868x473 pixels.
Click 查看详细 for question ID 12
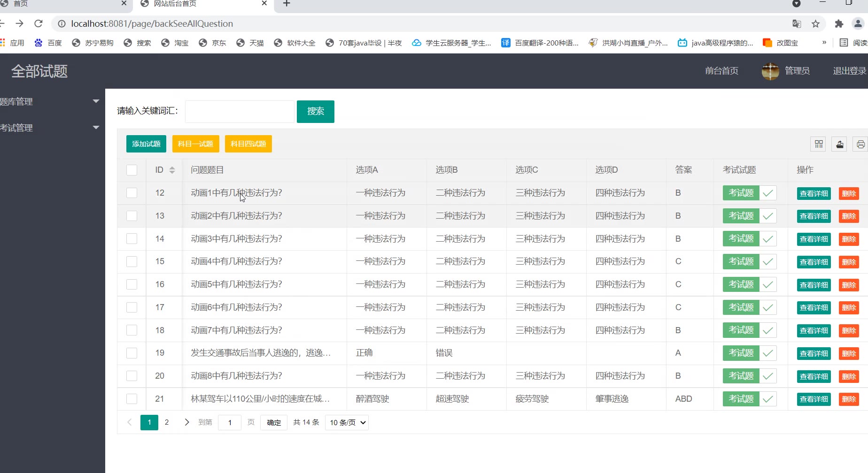tap(814, 193)
